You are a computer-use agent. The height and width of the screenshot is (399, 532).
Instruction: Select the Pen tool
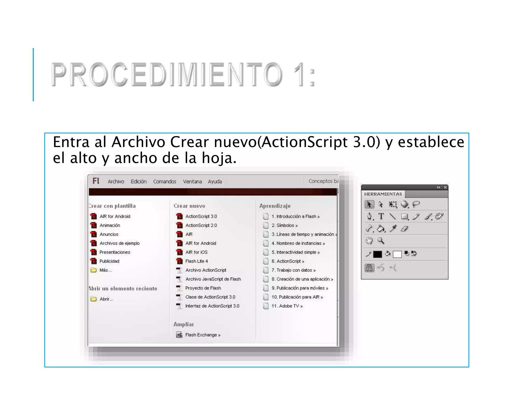pyautogui.click(x=370, y=216)
